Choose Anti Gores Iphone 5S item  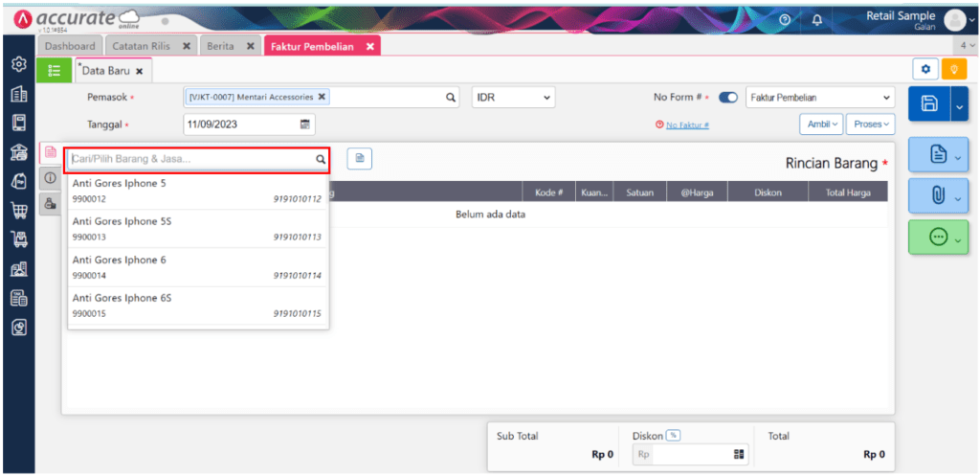point(197,229)
